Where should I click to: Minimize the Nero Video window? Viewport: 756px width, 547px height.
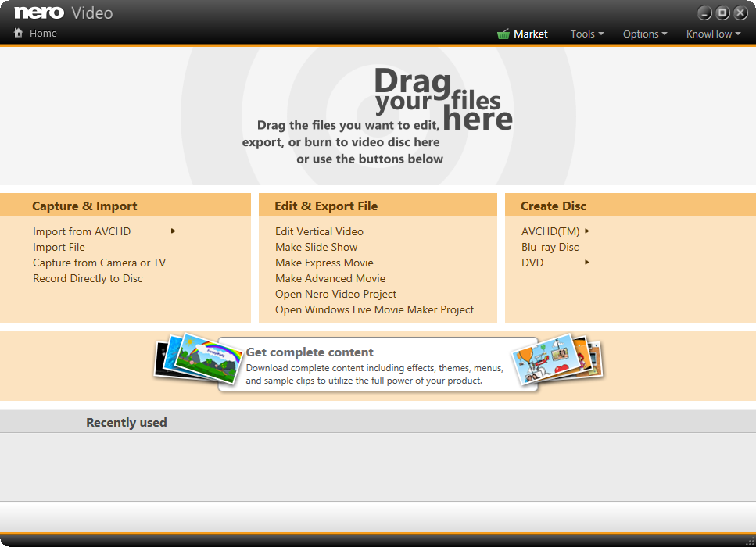[x=704, y=13]
